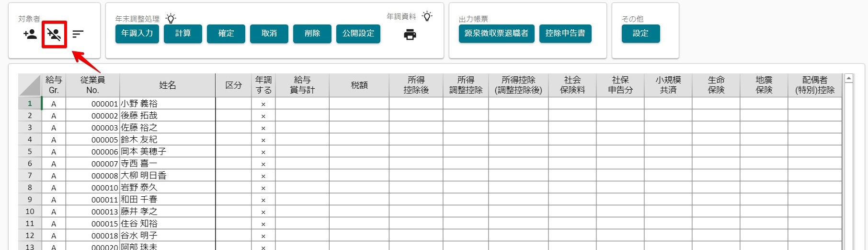Click the 確定 button
The image size is (868, 250).
pos(226,34)
